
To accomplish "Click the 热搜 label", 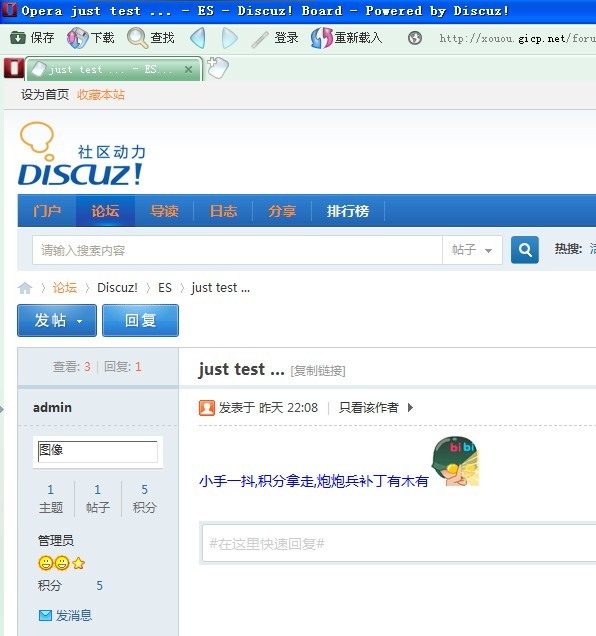I will [x=568, y=249].
